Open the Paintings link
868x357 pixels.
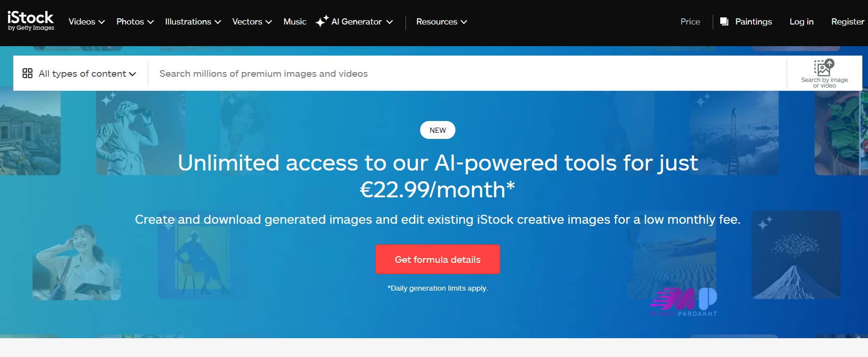click(x=753, y=22)
